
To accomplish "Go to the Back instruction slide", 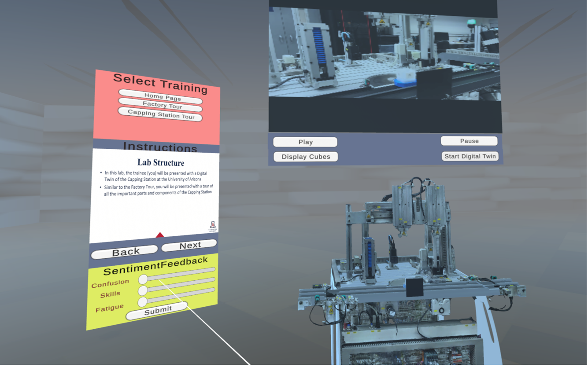I will tap(124, 252).
